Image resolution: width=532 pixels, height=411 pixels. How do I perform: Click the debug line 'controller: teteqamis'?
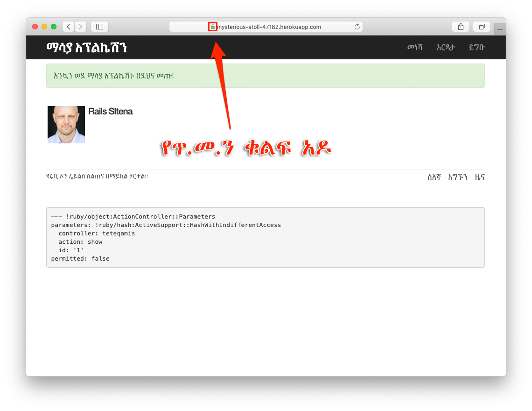click(96, 234)
